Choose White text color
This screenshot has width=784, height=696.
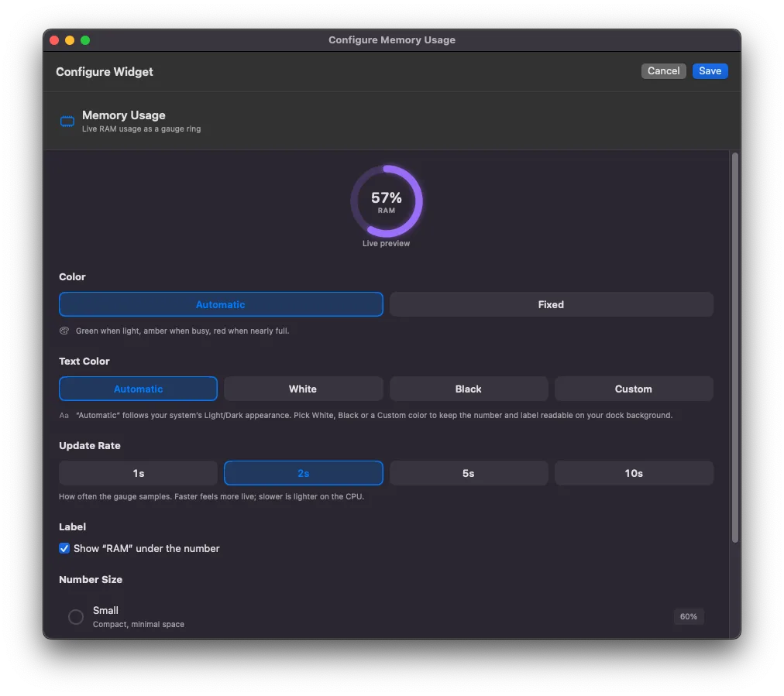pyautogui.click(x=303, y=389)
